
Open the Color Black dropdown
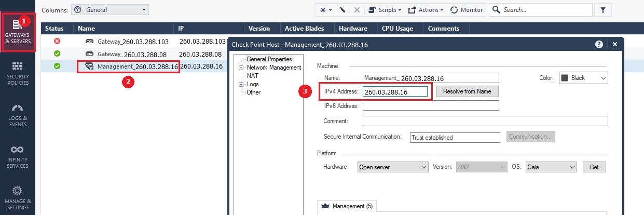click(x=583, y=78)
